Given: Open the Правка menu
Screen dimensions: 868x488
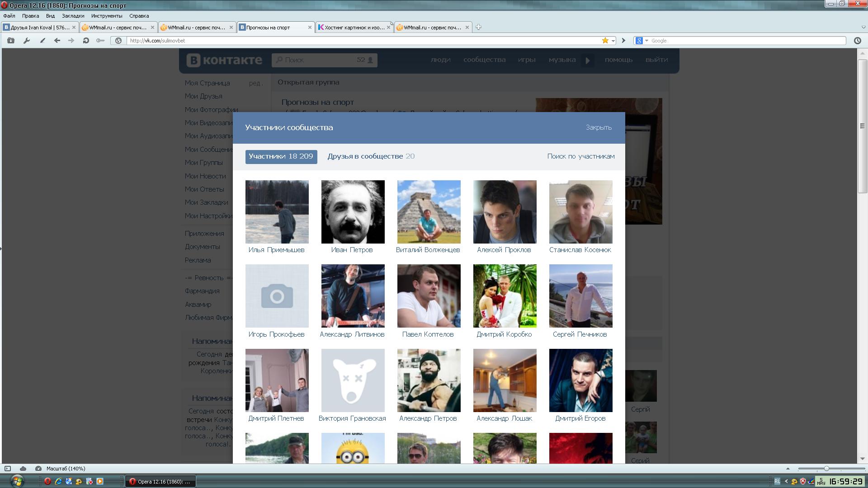Looking at the screenshot, I should click(x=30, y=16).
